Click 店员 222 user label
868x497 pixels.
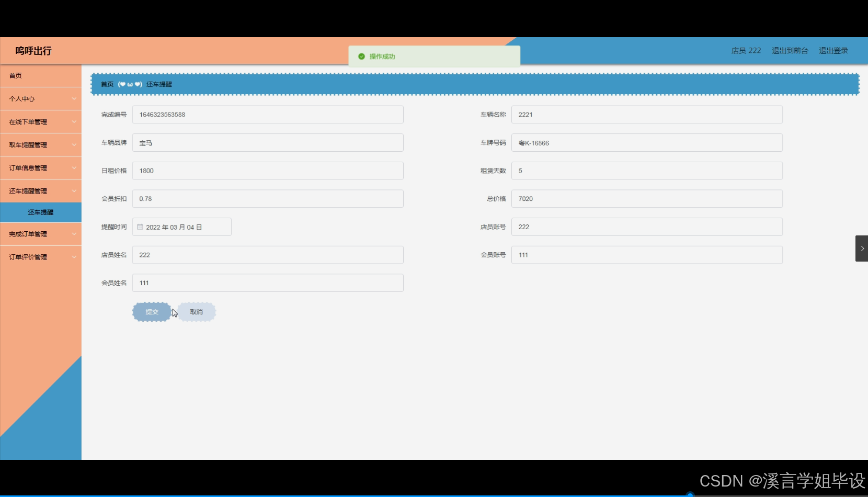[x=746, y=51]
